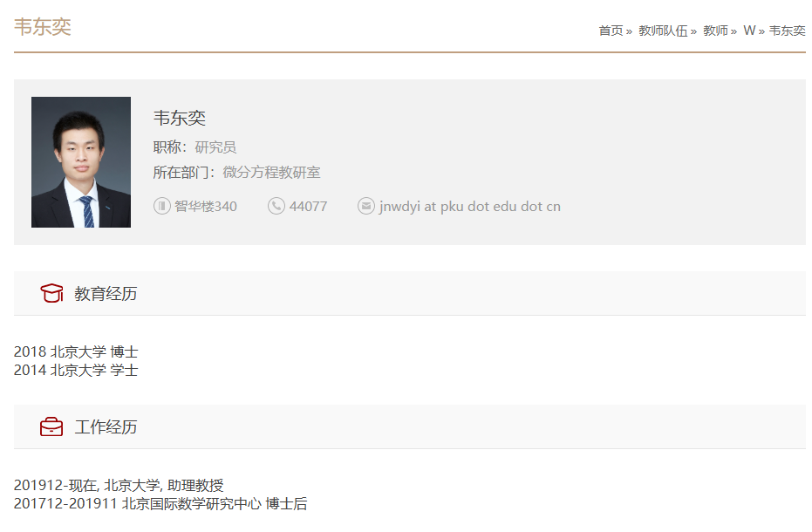Click the 微分方程教研室 department name
This screenshot has width=812, height=532.
point(271,173)
